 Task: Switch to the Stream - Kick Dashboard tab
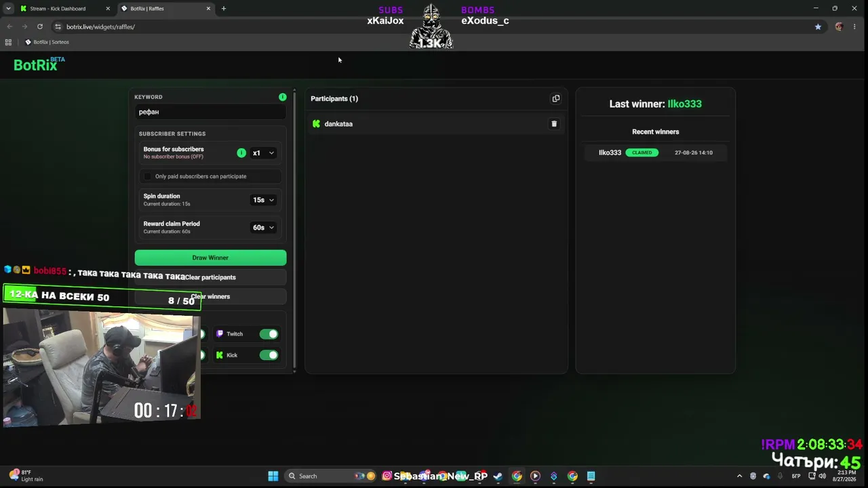tap(65, 9)
